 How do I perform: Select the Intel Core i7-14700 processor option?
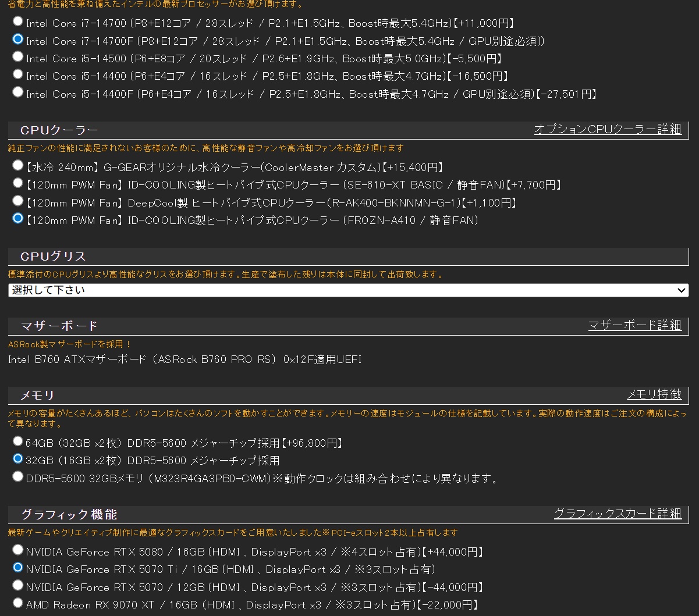point(17,22)
